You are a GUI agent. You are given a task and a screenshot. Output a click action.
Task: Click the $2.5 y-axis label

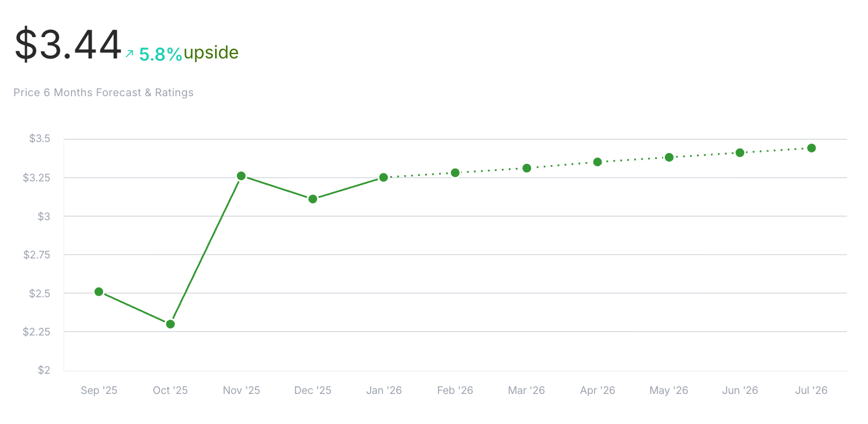tap(39, 293)
